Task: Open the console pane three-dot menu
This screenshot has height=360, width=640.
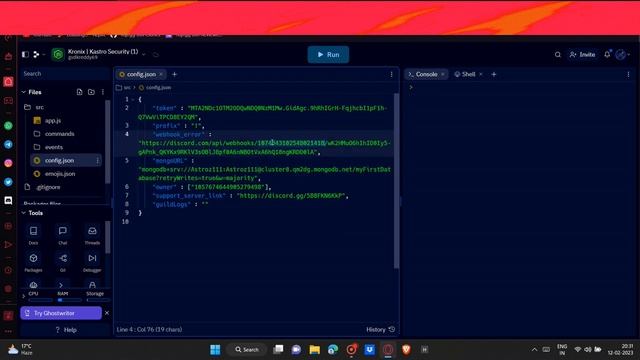Action: pos(628,74)
